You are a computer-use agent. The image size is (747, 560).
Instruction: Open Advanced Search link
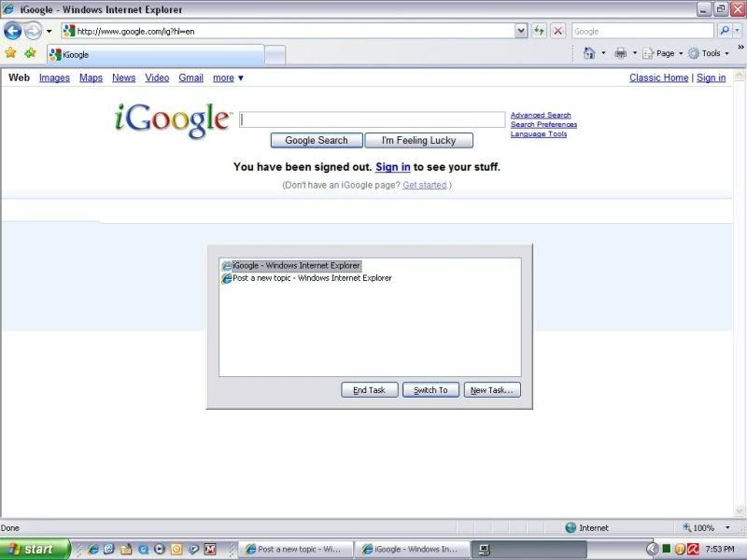(x=541, y=115)
